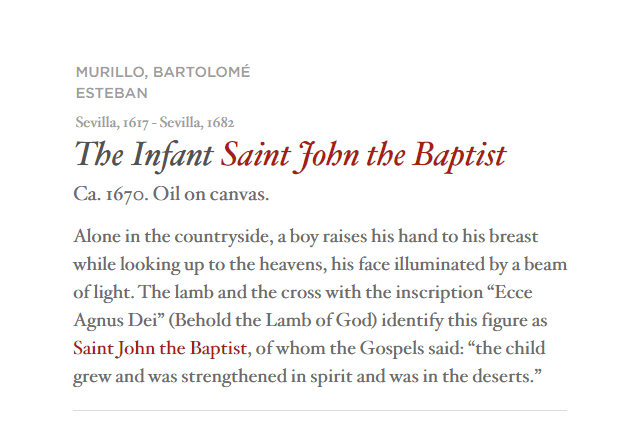Click "ESTEBAN" in the artist heading
The height and width of the screenshot is (444, 637).
point(112,93)
